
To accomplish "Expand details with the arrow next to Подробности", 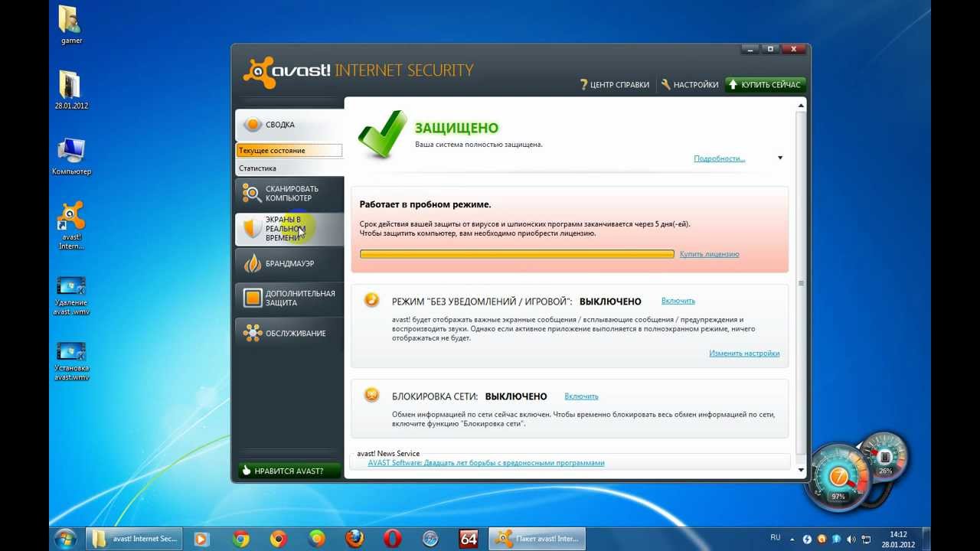I will click(x=780, y=158).
